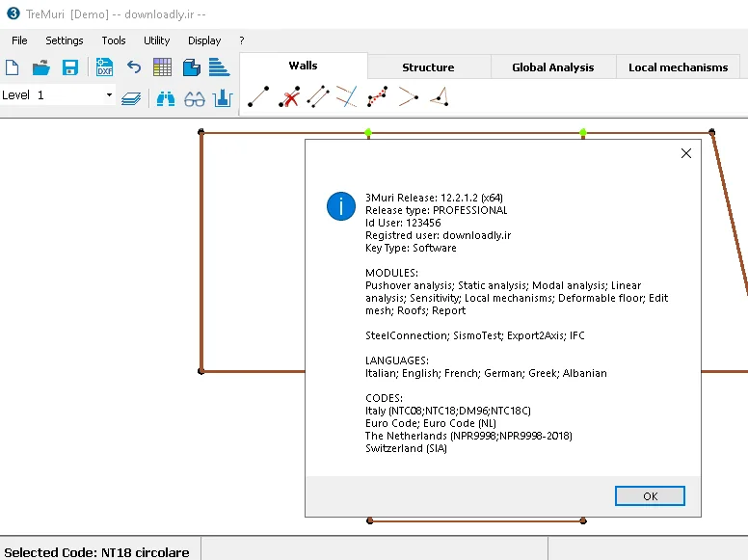Click the binoculars find icon
The image size is (748, 560).
click(x=166, y=98)
